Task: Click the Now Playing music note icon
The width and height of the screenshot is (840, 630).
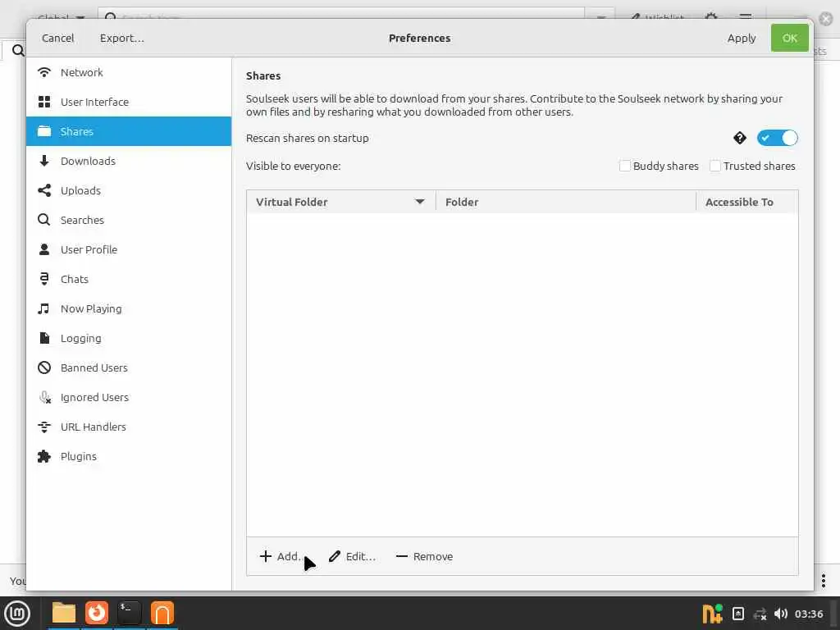Action: click(44, 308)
